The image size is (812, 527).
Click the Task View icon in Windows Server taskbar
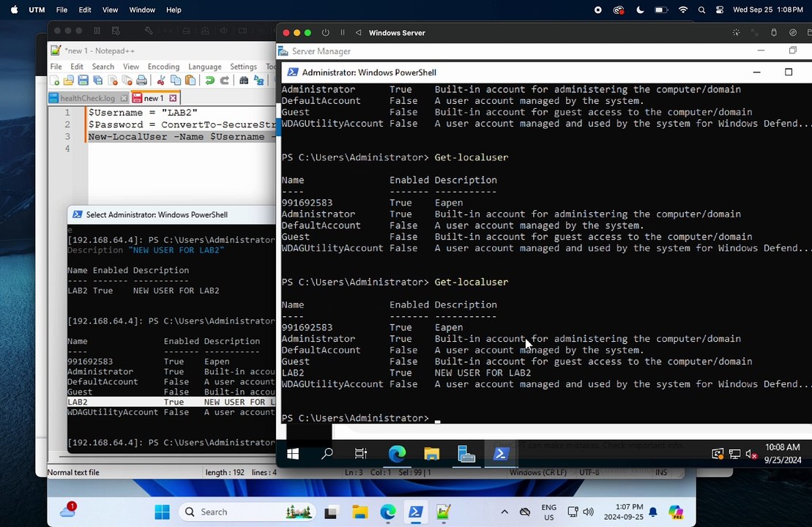(x=361, y=454)
